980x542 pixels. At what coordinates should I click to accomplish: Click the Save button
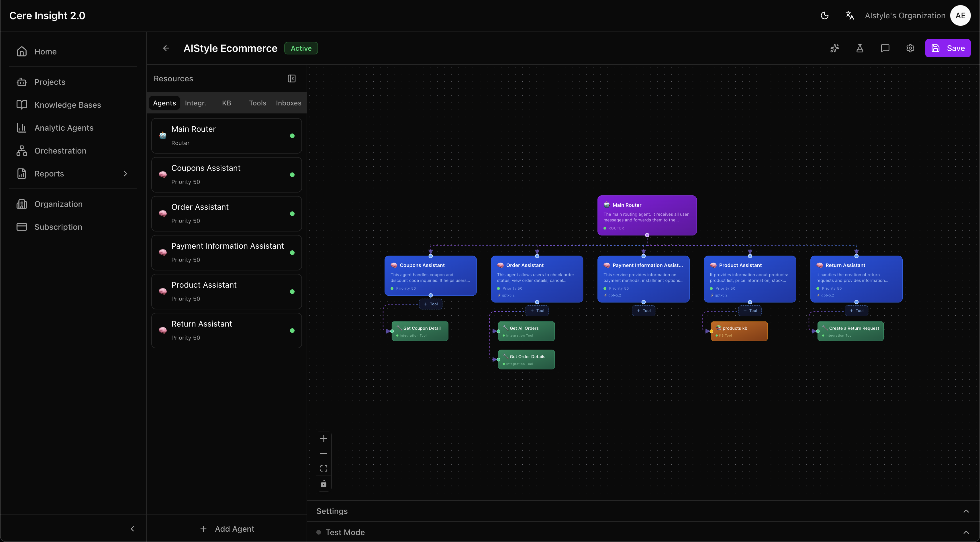pyautogui.click(x=948, y=48)
